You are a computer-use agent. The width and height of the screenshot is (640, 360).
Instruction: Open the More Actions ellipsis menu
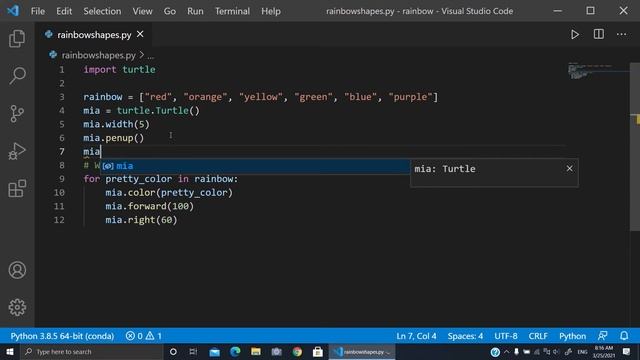click(x=621, y=34)
